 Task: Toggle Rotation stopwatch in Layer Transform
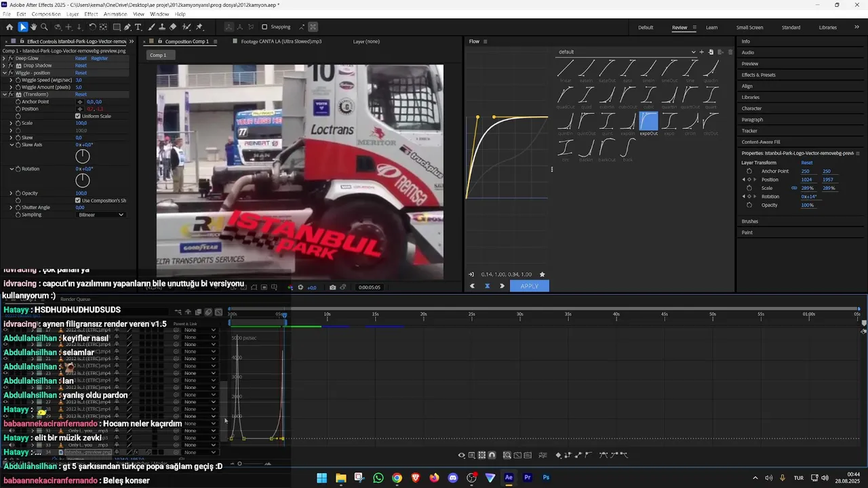tap(749, 197)
